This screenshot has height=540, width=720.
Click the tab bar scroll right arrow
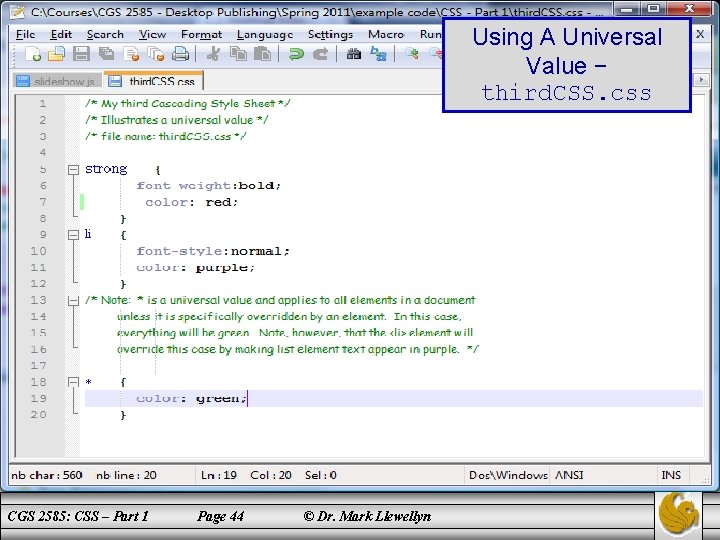701,80
